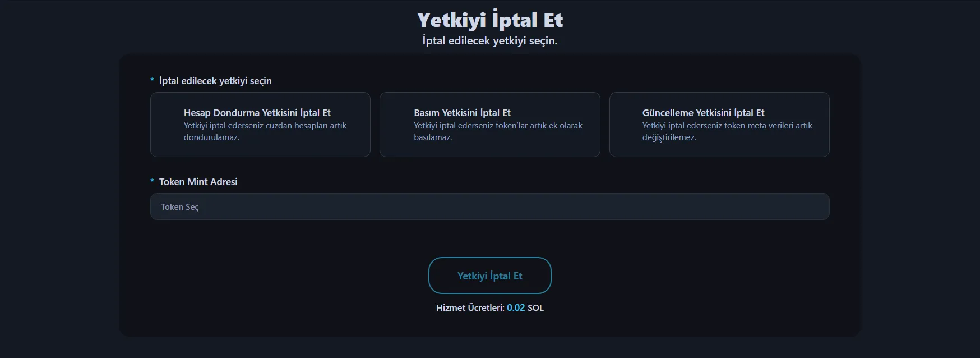Open the Token Seç dropdown
This screenshot has width=980, height=358.
(x=489, y=206)
